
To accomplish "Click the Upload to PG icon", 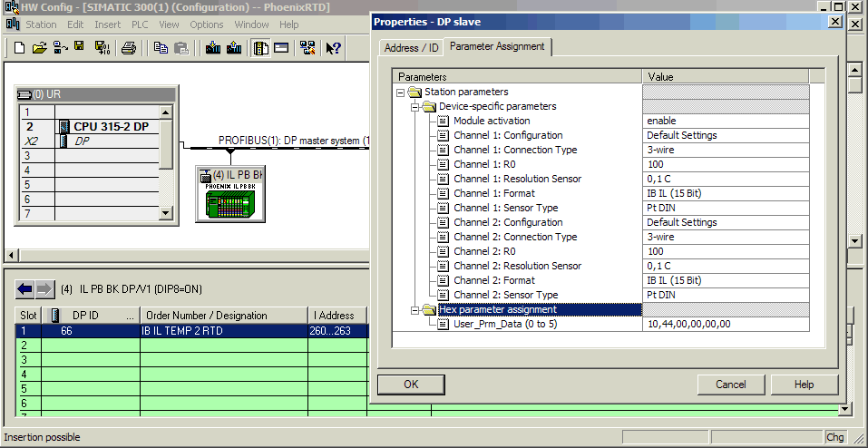I will pyautogui.click(x=234, y=48).
